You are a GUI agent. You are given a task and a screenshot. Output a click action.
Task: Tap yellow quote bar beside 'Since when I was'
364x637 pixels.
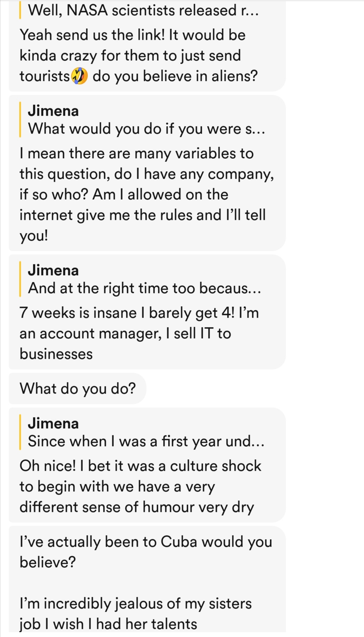20,432
